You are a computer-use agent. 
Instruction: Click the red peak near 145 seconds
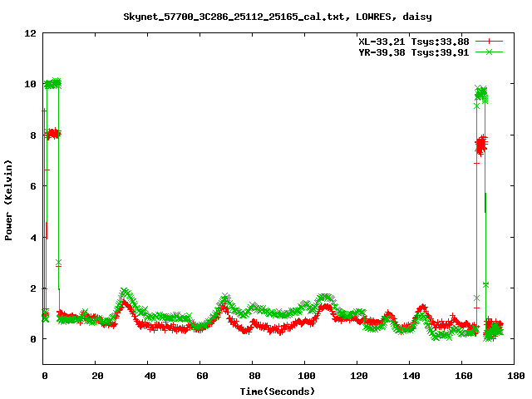point(422,308)
